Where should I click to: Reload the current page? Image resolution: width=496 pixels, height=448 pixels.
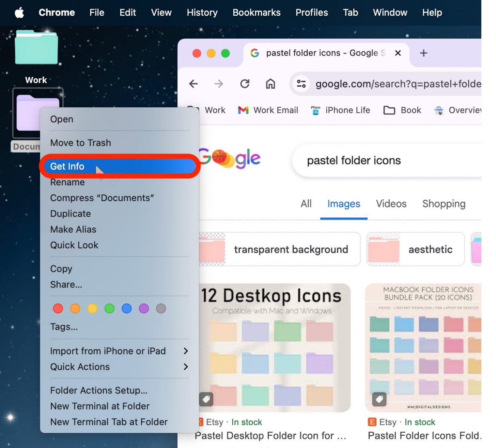tap(245, 84)
